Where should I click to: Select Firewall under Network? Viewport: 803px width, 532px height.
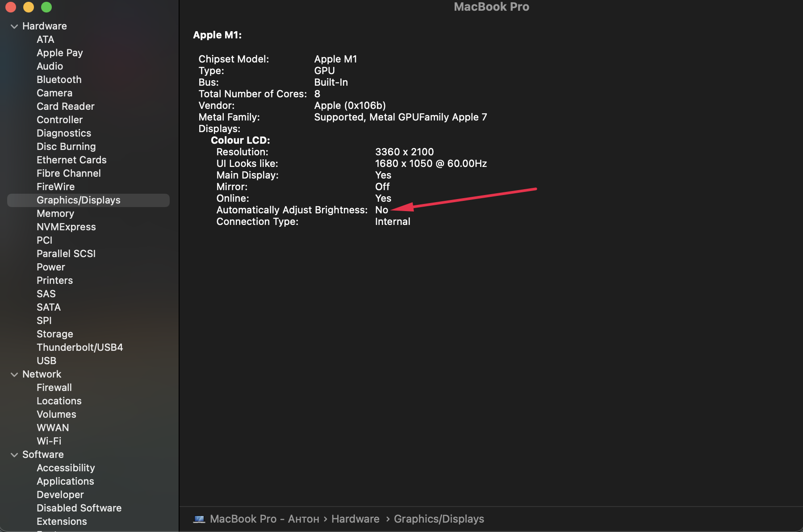54,387
